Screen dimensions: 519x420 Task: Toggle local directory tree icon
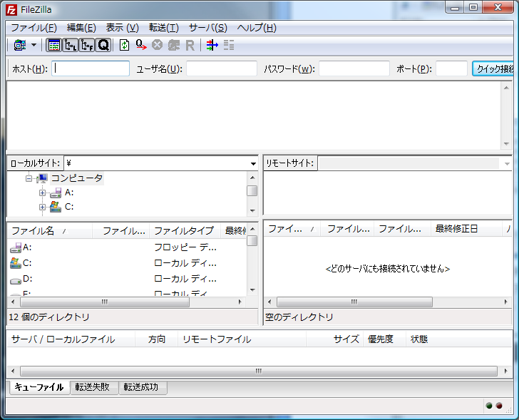pyautogui.click(x=71, y=45)
